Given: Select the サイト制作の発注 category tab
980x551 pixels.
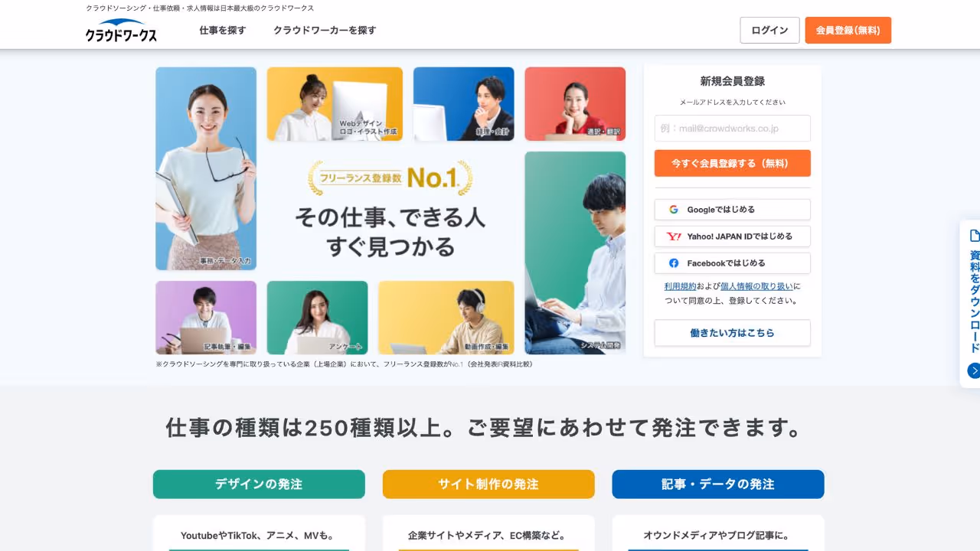Looking at the screenshot, I should (488, 484).
